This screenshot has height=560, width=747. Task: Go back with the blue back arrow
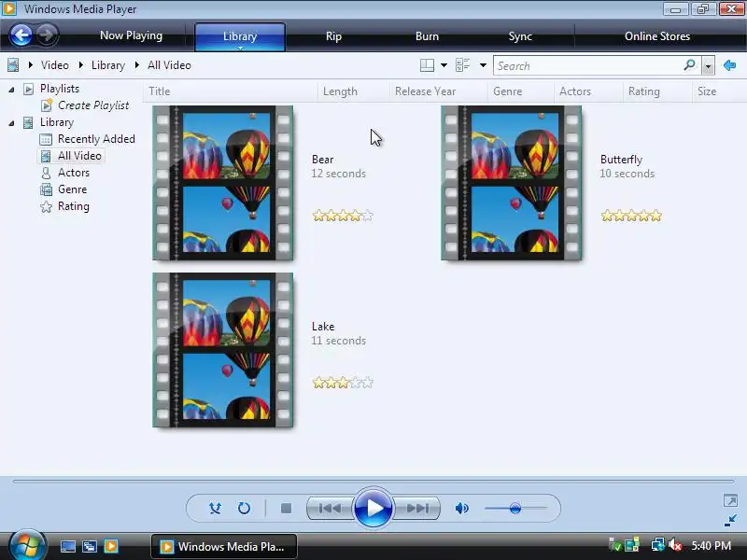click(x=21, y=35)
